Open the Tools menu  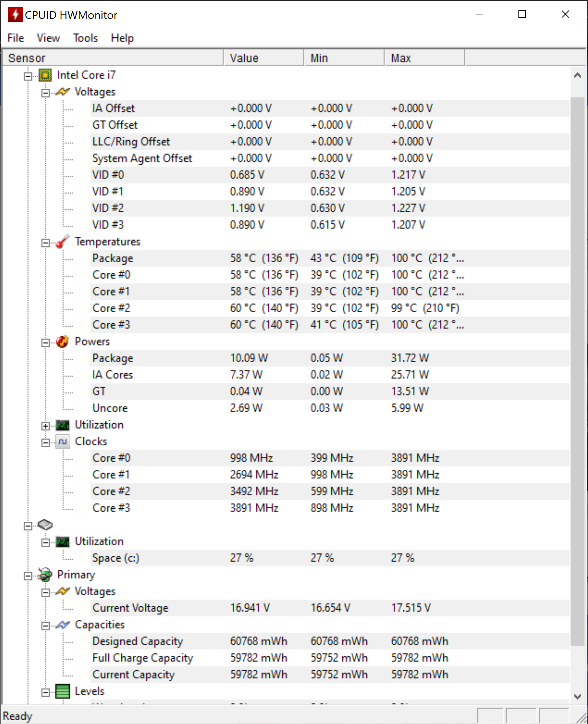click(85, 38)
